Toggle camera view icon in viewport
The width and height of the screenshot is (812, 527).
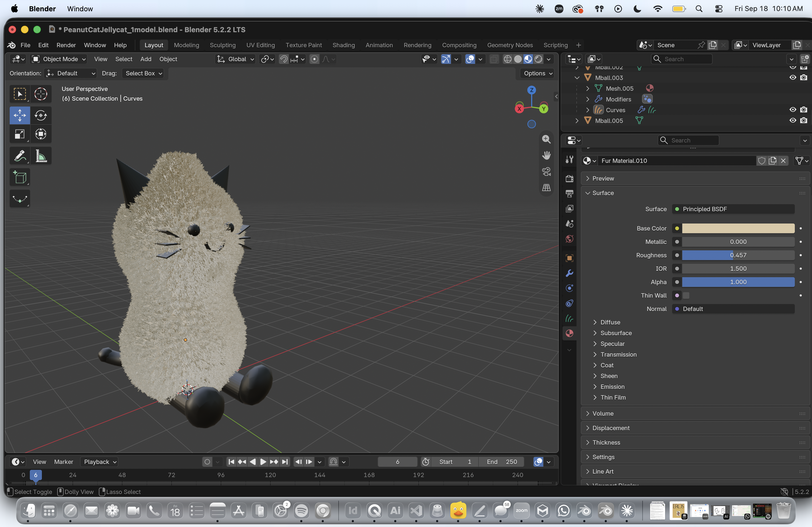[546, 171]
